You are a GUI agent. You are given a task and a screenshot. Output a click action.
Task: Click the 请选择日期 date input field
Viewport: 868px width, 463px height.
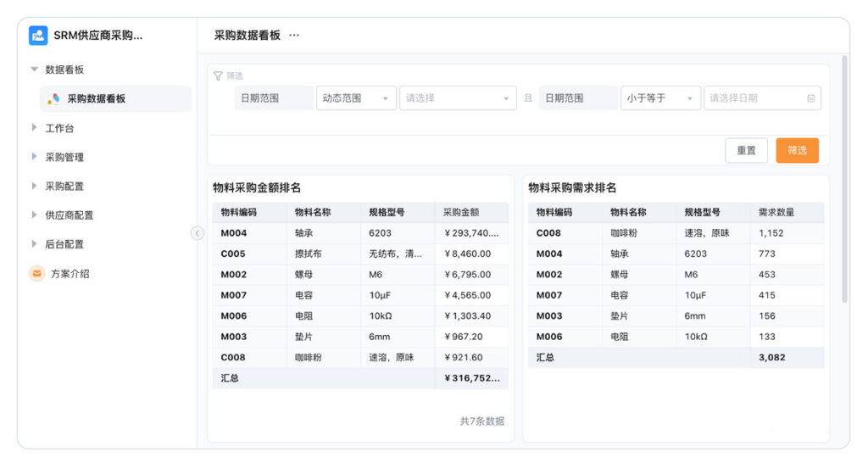tap(754, 98)
